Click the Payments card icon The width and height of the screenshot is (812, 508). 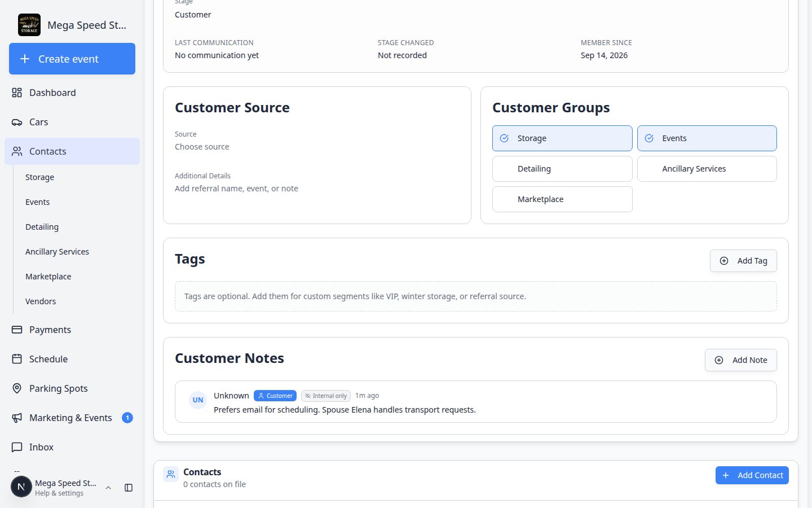[17, 330]
